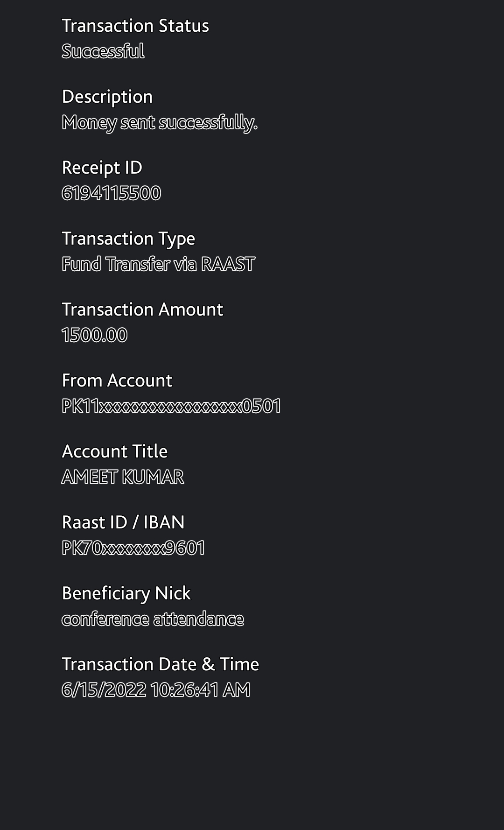Click 'Fund Transfer via RAAST' value
This screenshot has height=830, width=504.
click(158, 264)
